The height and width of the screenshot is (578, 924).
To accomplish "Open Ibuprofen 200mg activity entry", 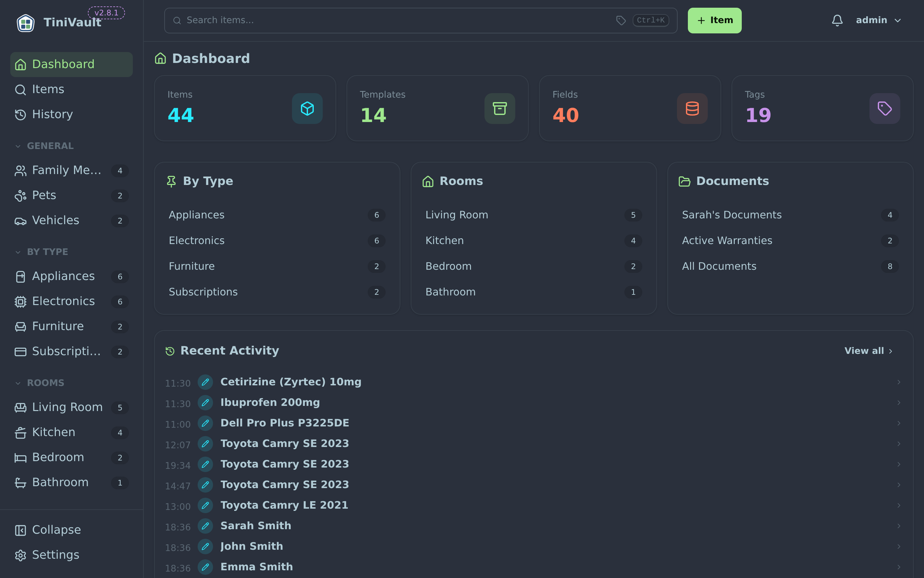I will click(x=534, y=403).
